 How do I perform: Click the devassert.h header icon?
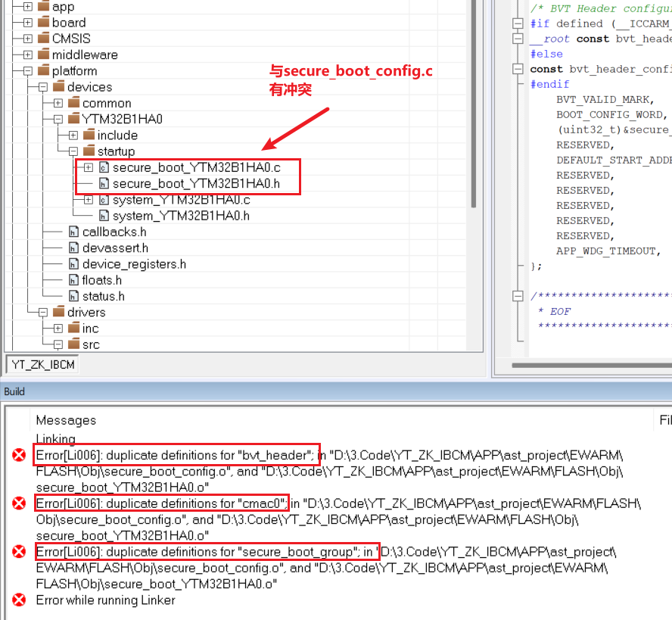pyautogui.click(x=73, y=248)
